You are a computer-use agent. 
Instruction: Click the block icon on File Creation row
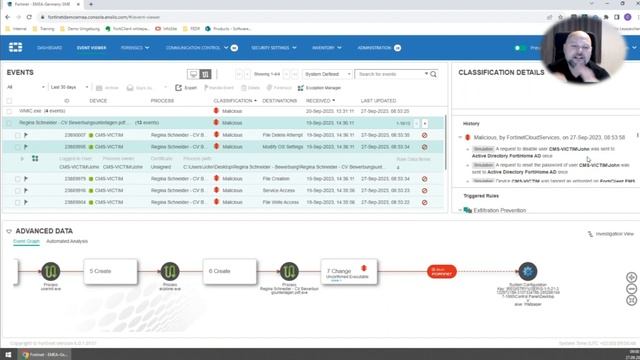(x=424, y=179)
